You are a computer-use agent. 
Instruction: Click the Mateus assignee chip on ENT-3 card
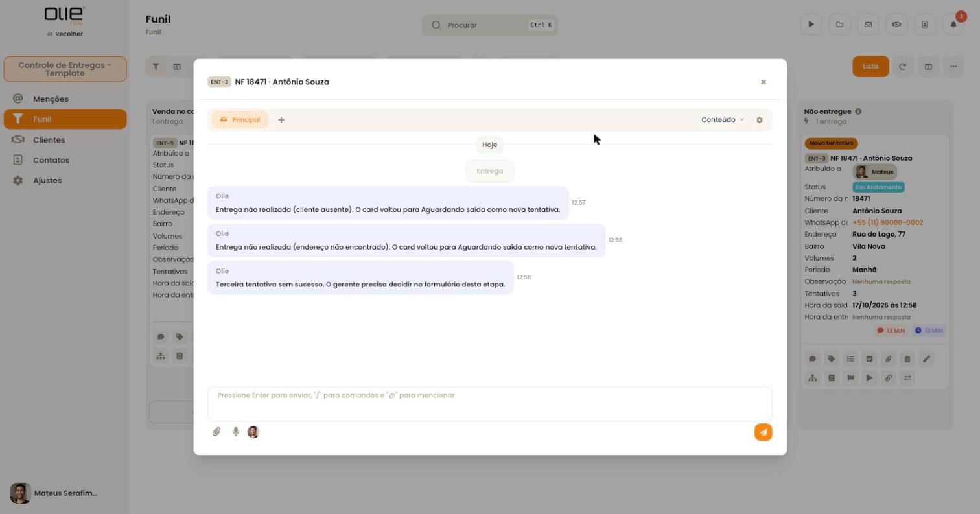(x=875, y=172)
